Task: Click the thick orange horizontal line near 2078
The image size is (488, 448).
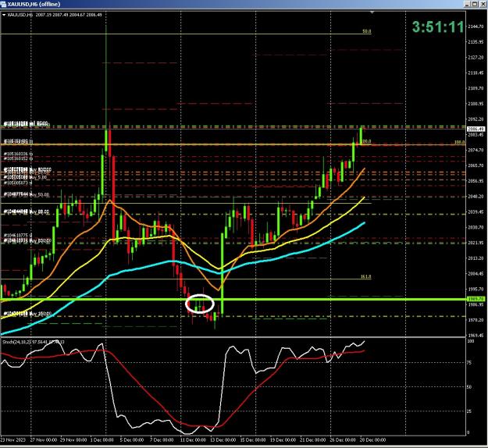Action: [233, 144]
